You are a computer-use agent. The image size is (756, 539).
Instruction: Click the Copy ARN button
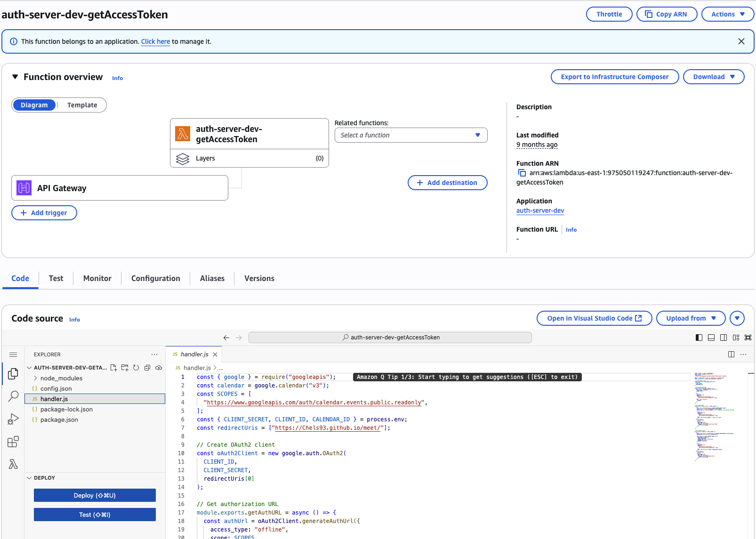click(667, 14)
